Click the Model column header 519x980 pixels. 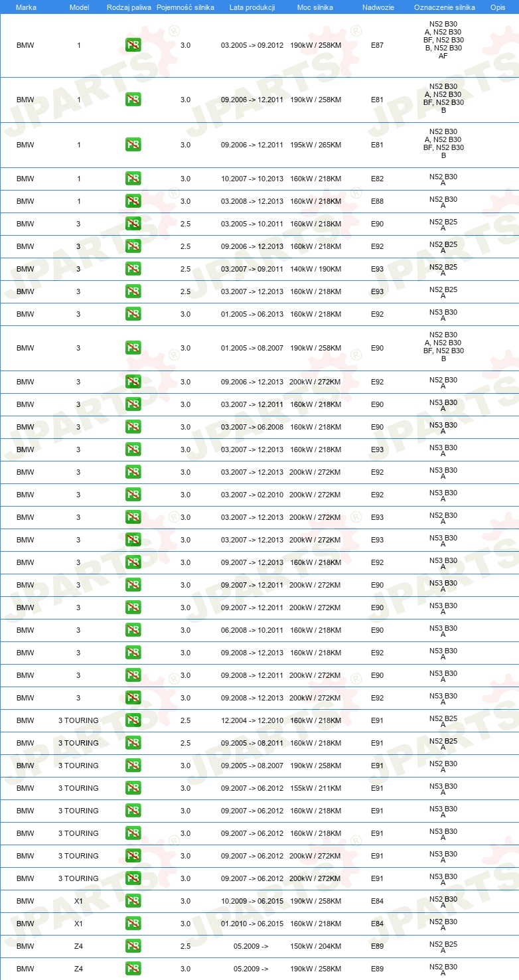[x=79, y=7]
